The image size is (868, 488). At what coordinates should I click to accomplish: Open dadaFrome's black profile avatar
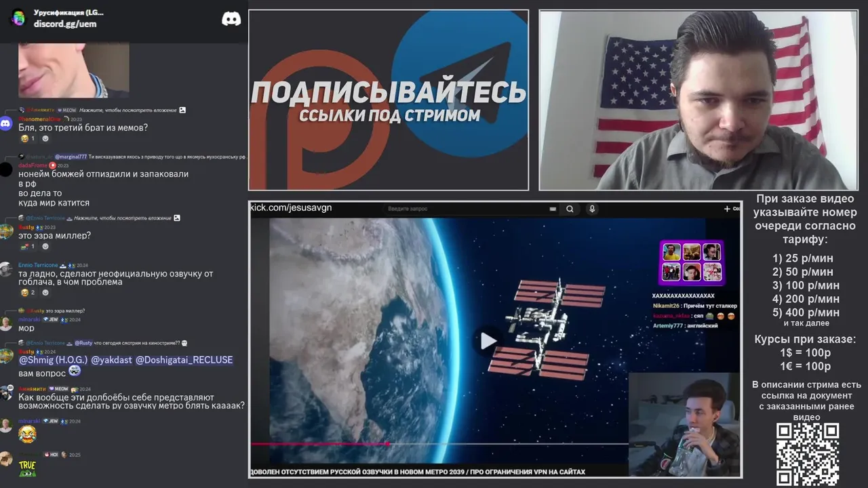[x=6, y=169]
